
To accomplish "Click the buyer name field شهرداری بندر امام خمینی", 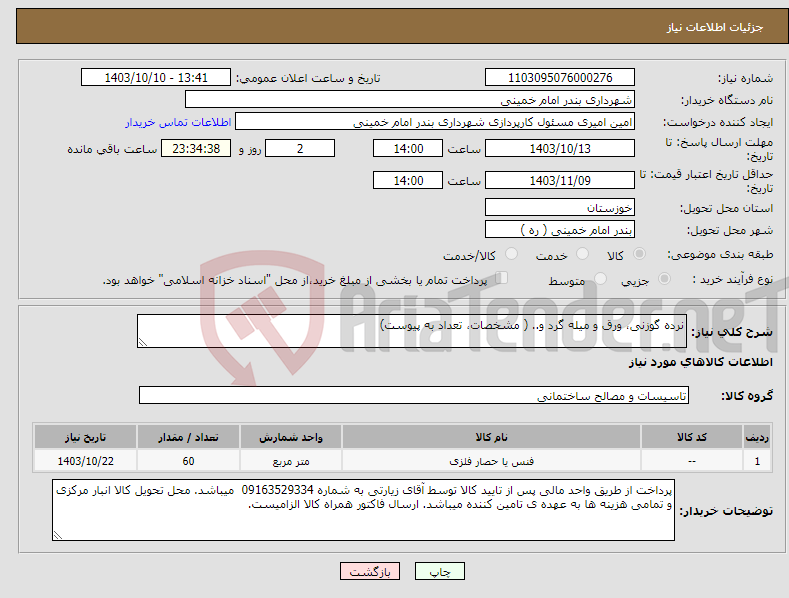I will [x=410, y=100].
